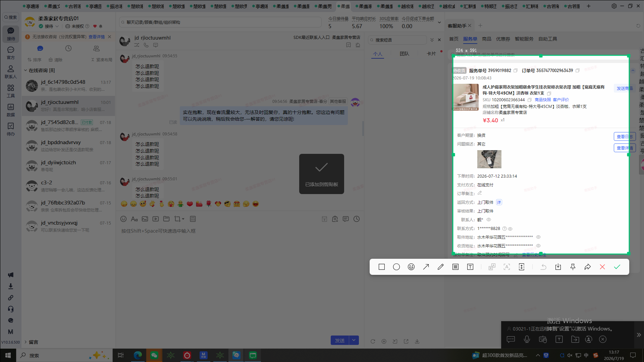
Task: Show hidden system tray icons
Action: [538, 355]
